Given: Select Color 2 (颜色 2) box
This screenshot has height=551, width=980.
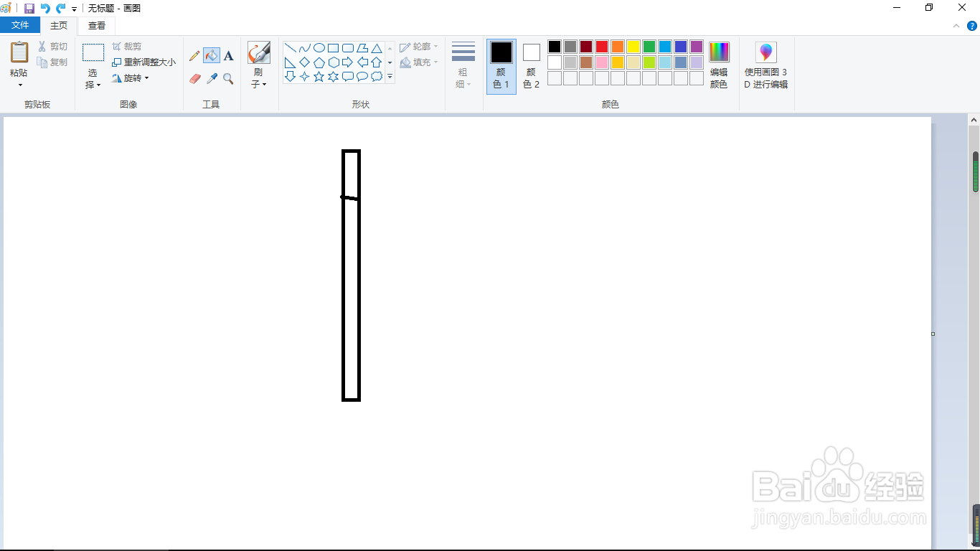Looking at the screenshot, I should [532, 66].
